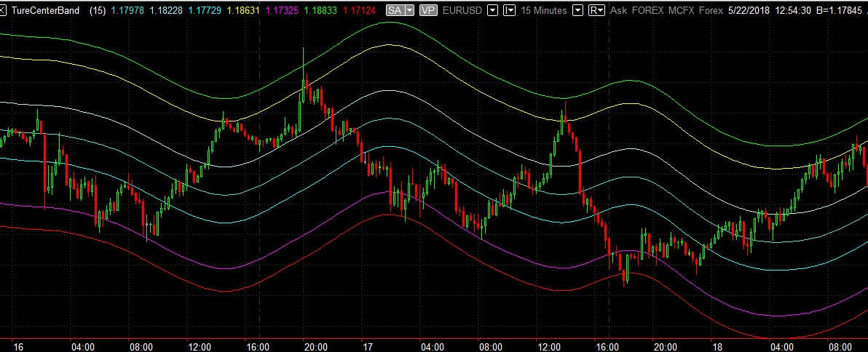
Task: Open the interval dropdown after 15 Minutes
Action: [578, 10]
